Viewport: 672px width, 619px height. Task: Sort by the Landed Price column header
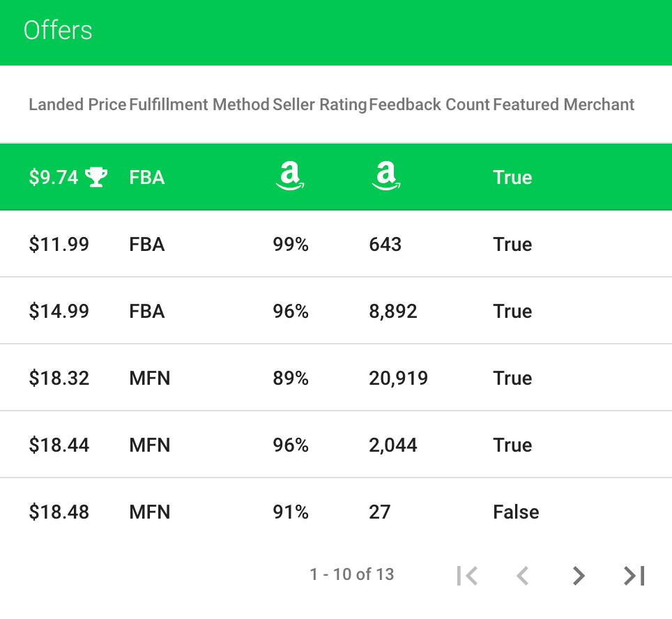point(77,105)
